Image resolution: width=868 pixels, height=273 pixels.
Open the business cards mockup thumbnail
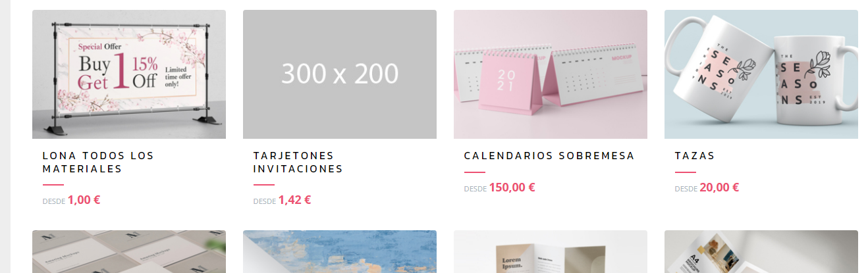[129, 251]
